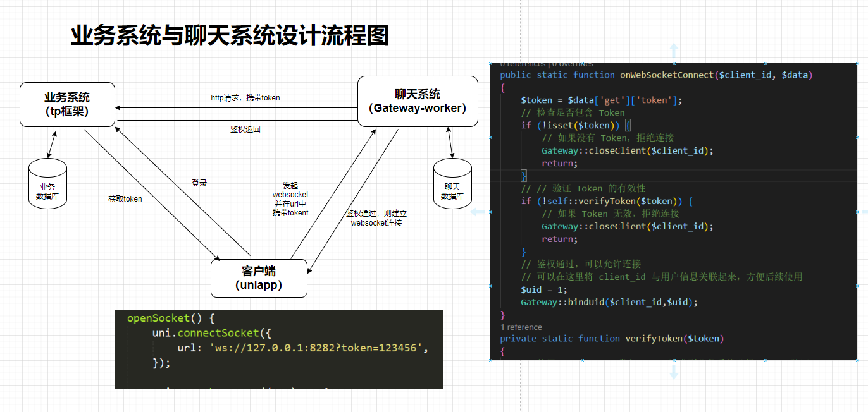Click the '登录' edge label

click(x=199, y=183)
